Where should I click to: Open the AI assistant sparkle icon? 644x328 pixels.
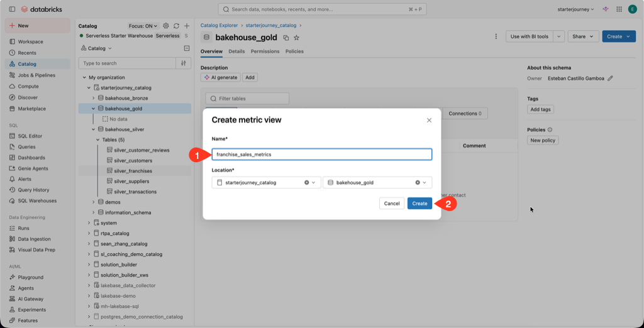605,9
